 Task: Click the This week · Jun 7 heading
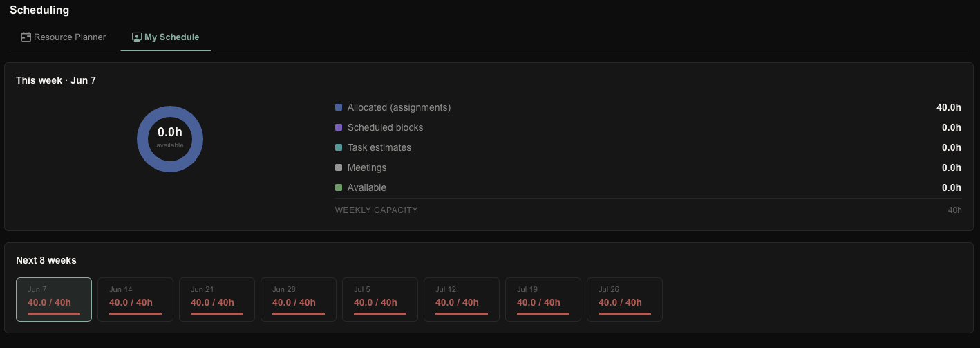point(56,81)
